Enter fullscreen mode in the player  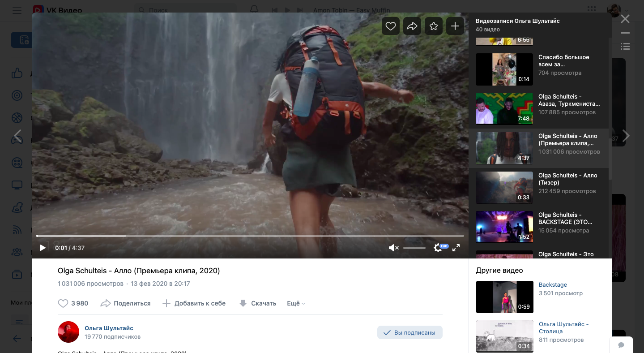pyautogui.click(x=456, y=248)
